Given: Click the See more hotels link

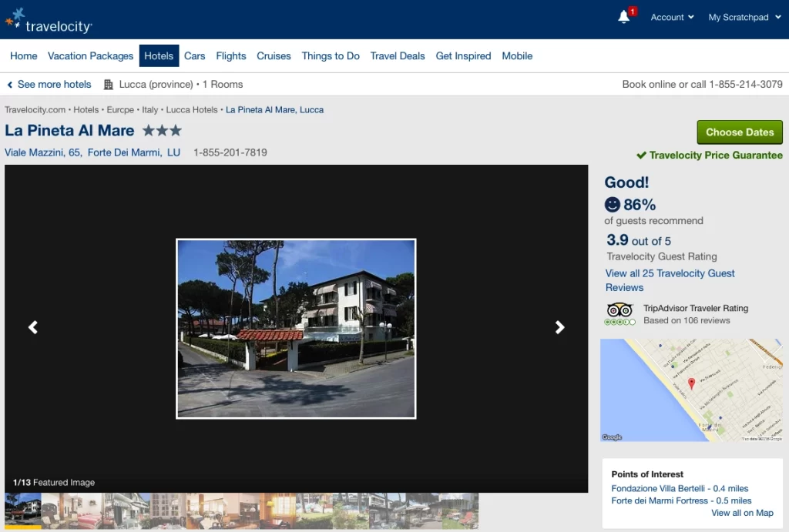Looking at the screenshot, I should coord(49,85).
